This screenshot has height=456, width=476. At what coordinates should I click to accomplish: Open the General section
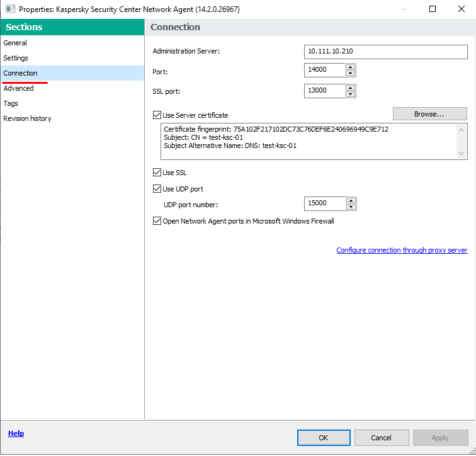tap(15, 43)
